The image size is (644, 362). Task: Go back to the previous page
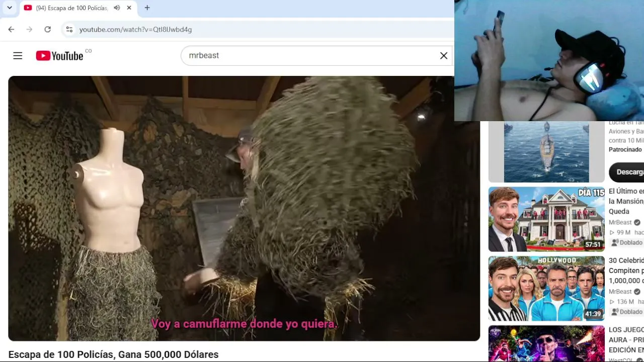point(11,30)
